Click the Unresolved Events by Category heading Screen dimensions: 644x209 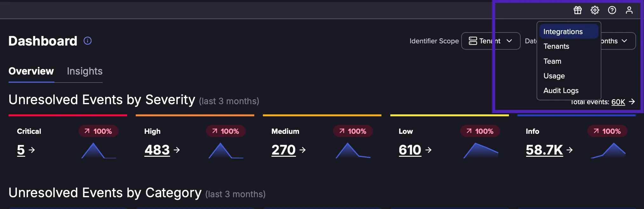tap(105, 193)
